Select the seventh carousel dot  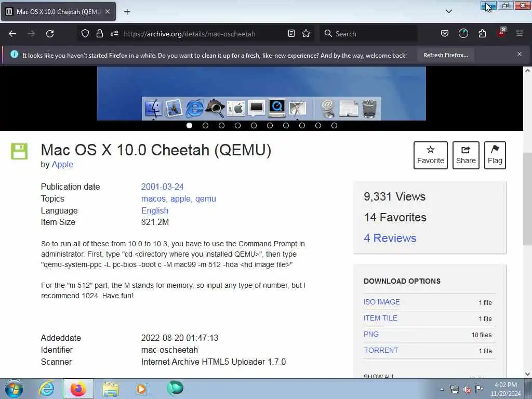coord(286,126)
